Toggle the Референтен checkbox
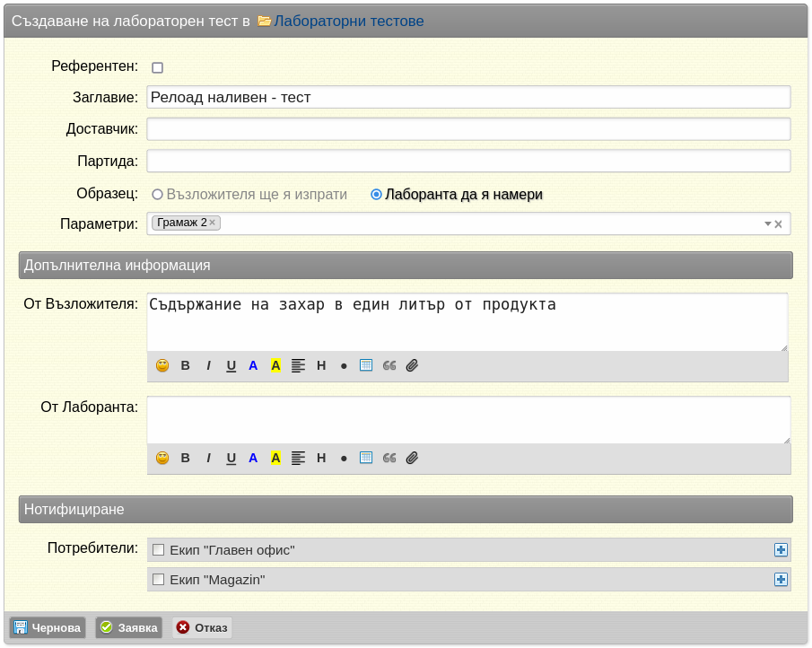Viewport: 812px width, 648px height. coord(157,68)
